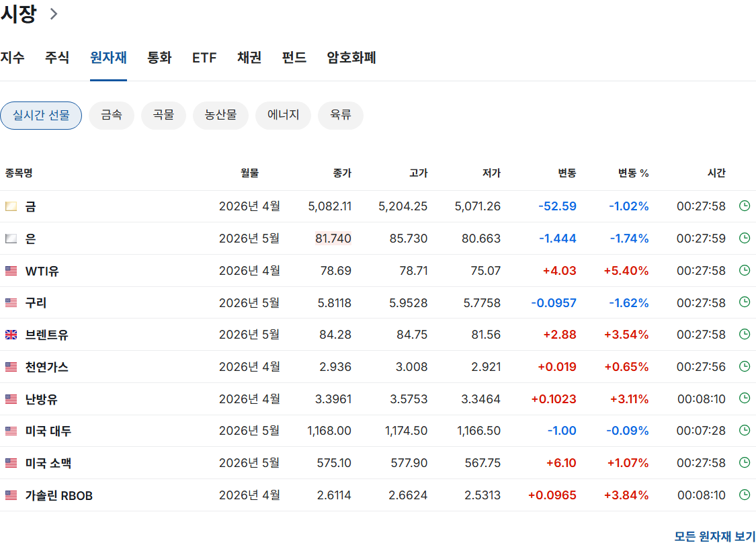The height and width of the screenshot is (545, 756).
Task: Switch to the 통화 tab
Action: (x=159, y=57)
